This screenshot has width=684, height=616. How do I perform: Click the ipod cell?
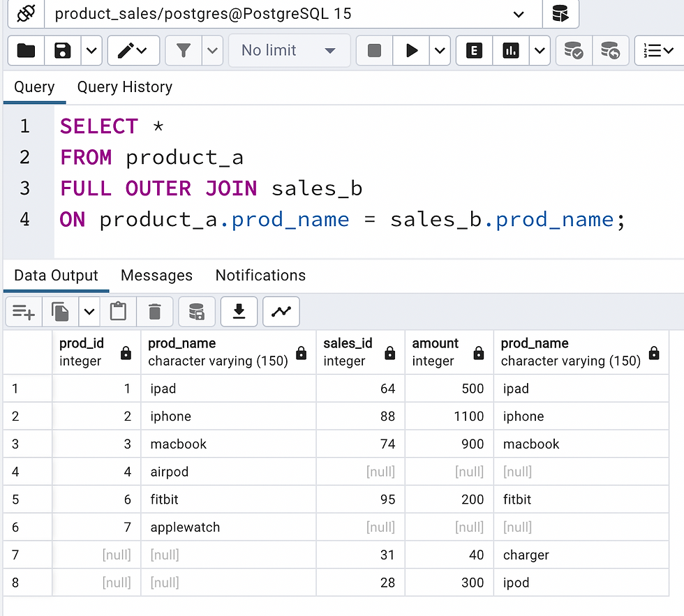pyautogui.click(x=581, y=583)
